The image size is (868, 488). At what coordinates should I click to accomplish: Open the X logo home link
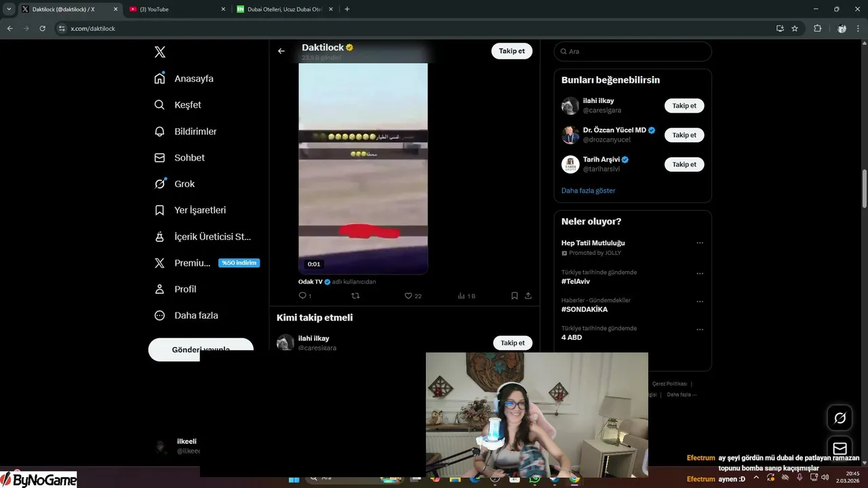click(159, 52)
